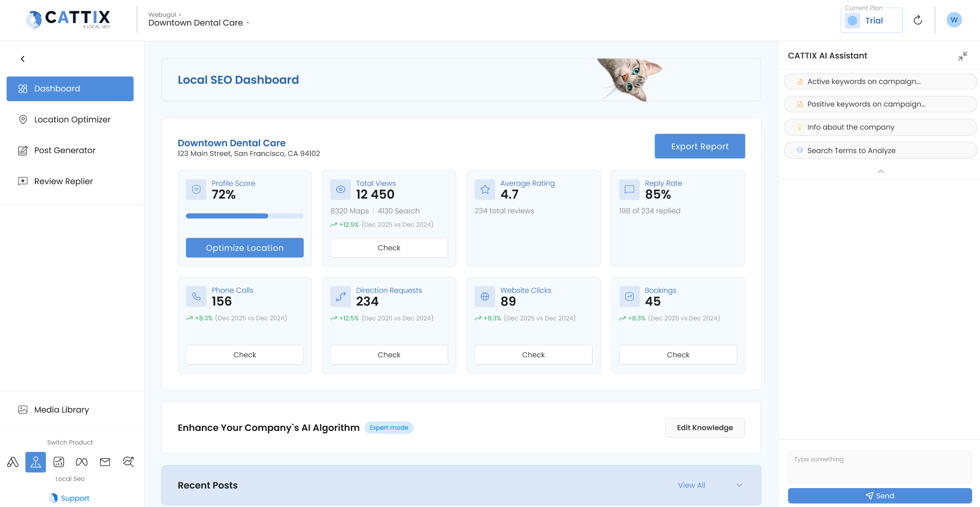Toggle Expert mode for AI Algorithm

(x=389, y=428)
